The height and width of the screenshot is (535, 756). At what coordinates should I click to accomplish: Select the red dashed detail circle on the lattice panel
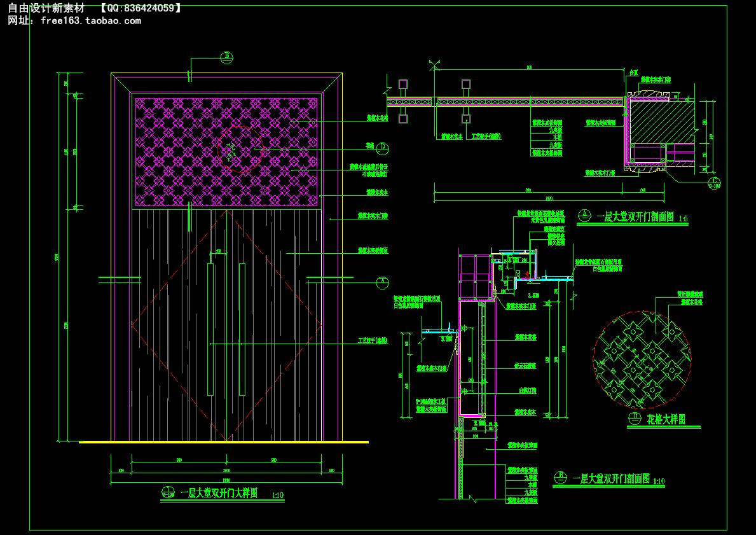point(240,150)
